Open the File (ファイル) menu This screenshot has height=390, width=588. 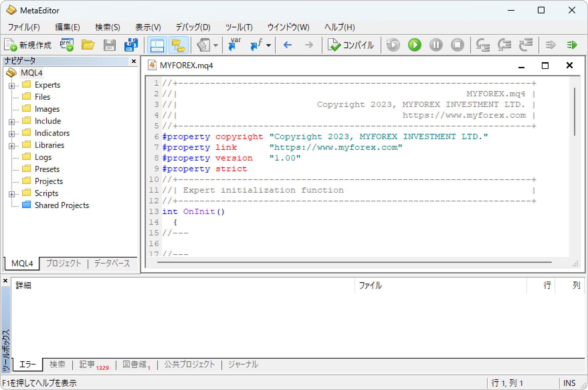click(24, 27)
